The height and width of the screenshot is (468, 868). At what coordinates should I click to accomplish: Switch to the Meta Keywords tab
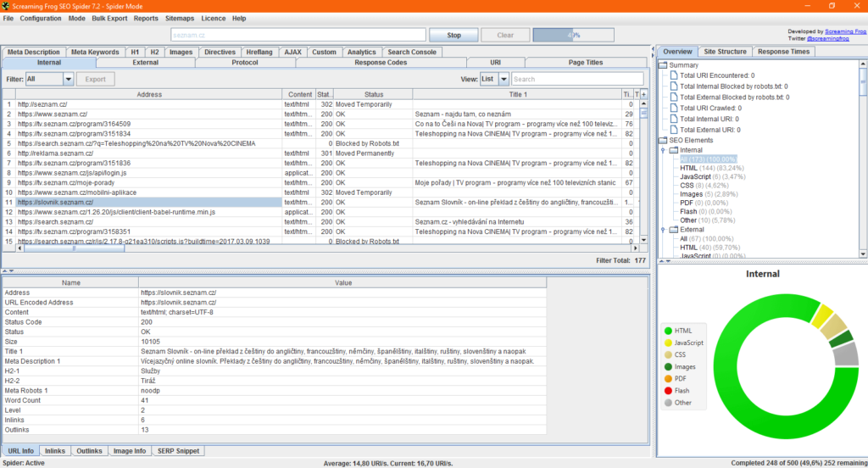pyautogui.click(x=95, y=52)
